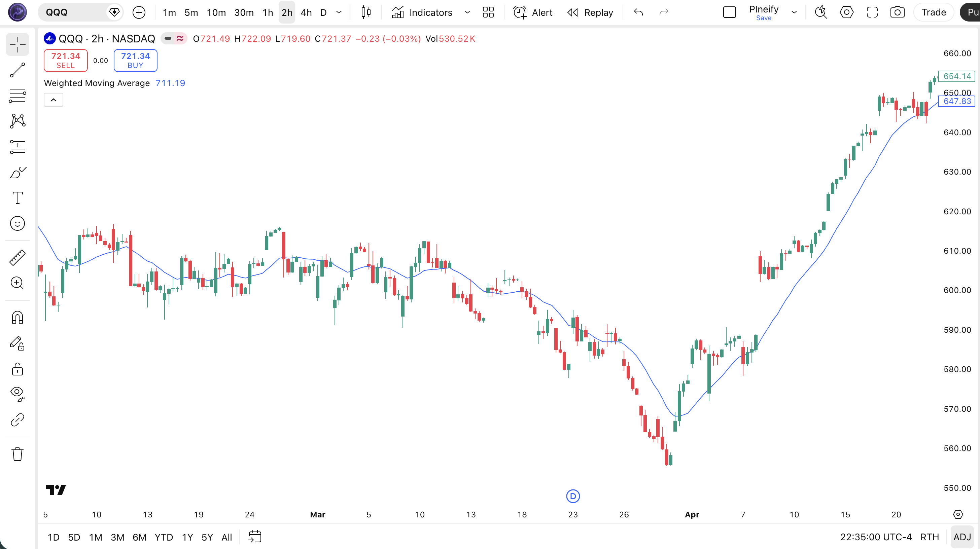Click the Weighted Moving Average legend label
The height and width of the screenshot is (549, 980).
pos(97,83)
